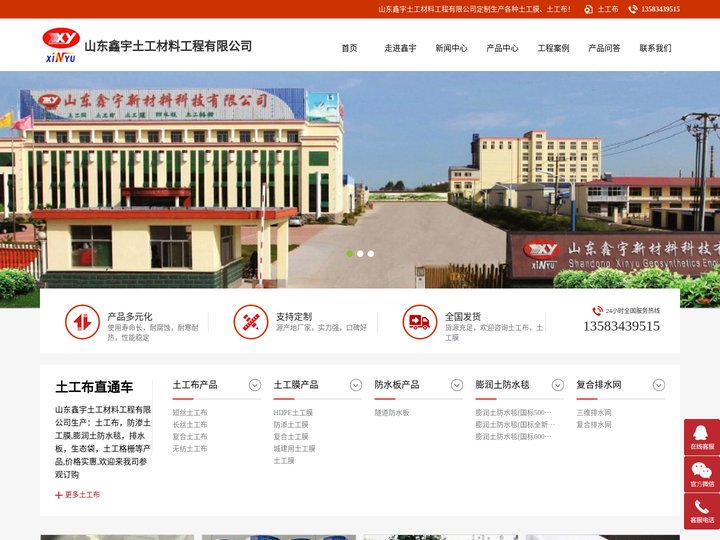The image size is (720, 540).
Task: Open 土工膜 link under 城建用土工膜
Action: 284,460
